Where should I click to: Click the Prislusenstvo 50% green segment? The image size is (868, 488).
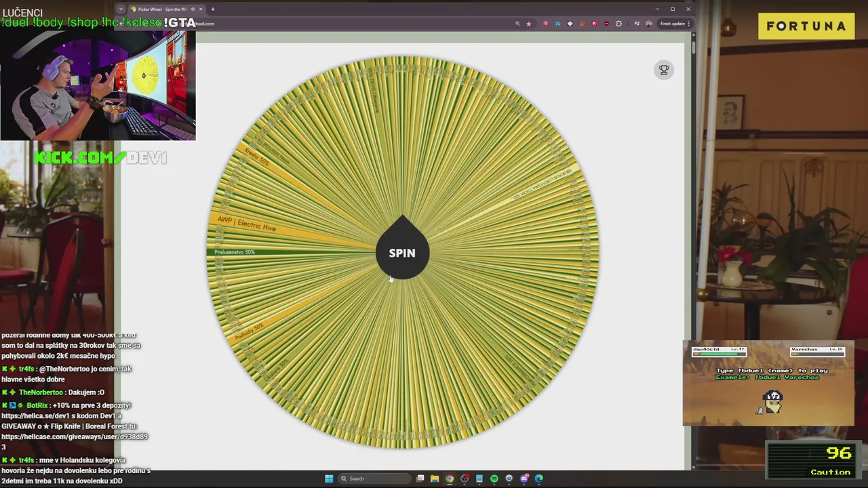pyautogui.click(x=235, y=252)
